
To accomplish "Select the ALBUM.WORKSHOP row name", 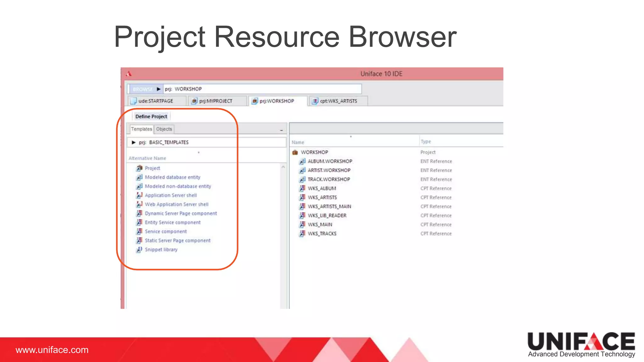I will pos(330,162).
